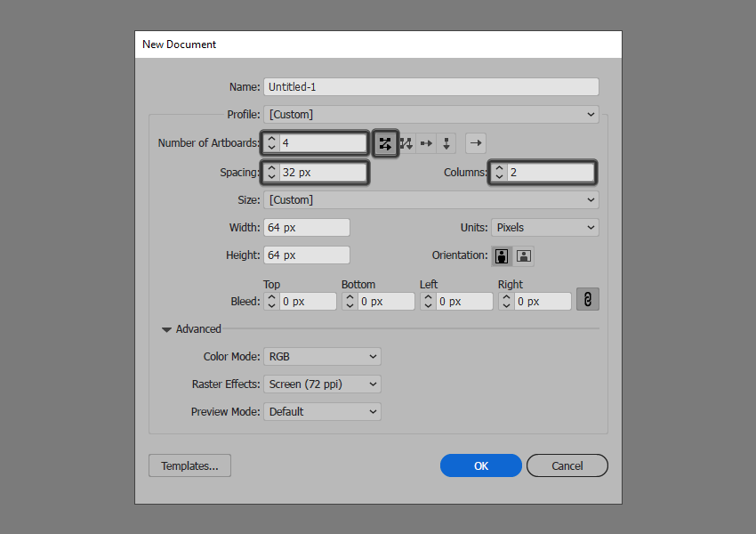Click the Columns field showing 2
Image resolution: width=756 pixels, height=534 pixels.
tap(551, 172)
